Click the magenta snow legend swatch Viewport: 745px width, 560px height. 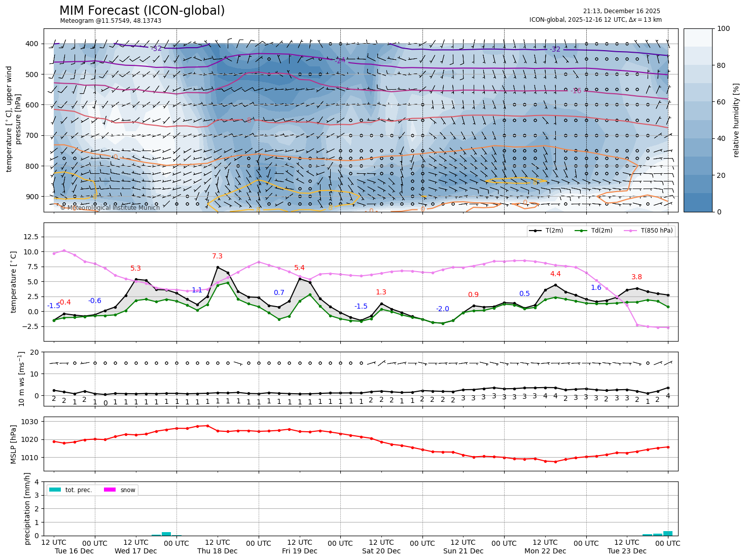tap(110, 490)
